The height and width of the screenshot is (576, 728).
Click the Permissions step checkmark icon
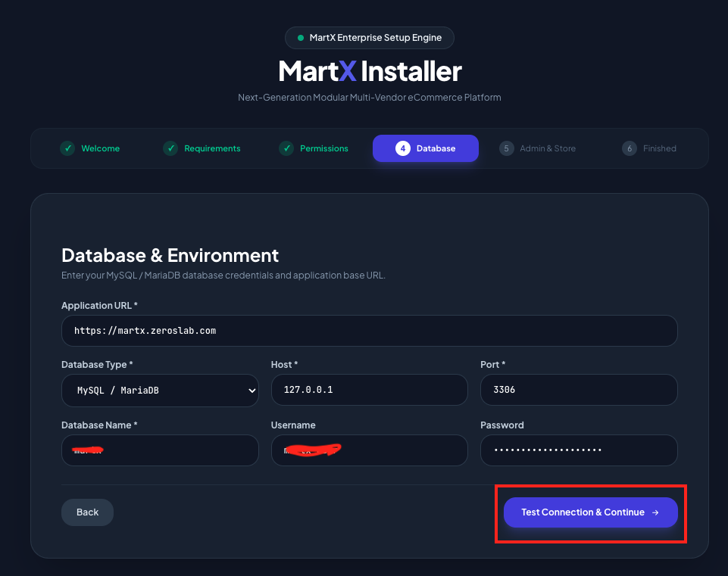point(286,148)
